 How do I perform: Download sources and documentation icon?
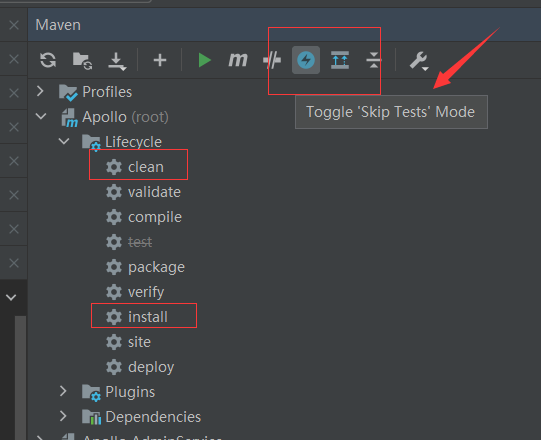click(x=117, y=61)
